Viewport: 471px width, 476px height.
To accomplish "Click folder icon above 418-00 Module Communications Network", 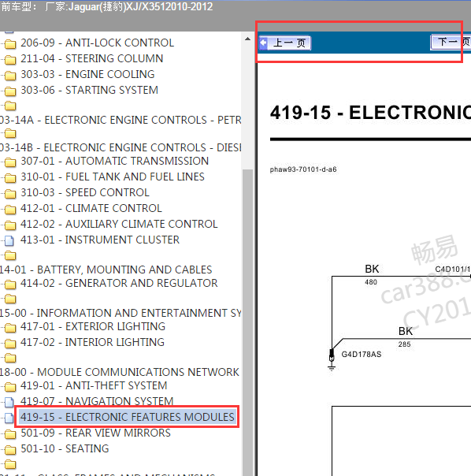I will (x=10, y=359).
